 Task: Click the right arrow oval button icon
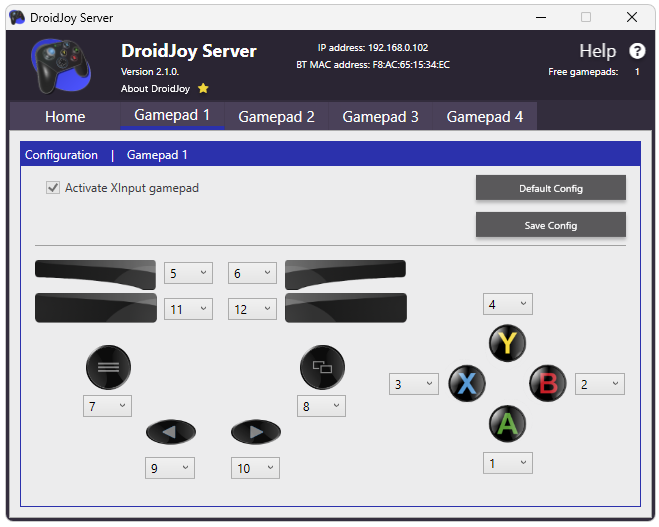(256, 432)
